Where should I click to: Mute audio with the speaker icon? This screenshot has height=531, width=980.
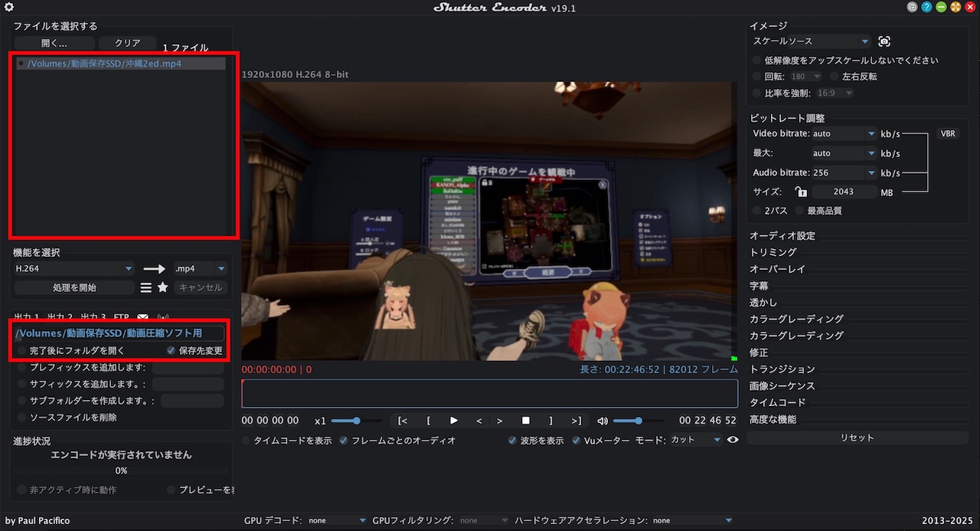click(603, 421)
